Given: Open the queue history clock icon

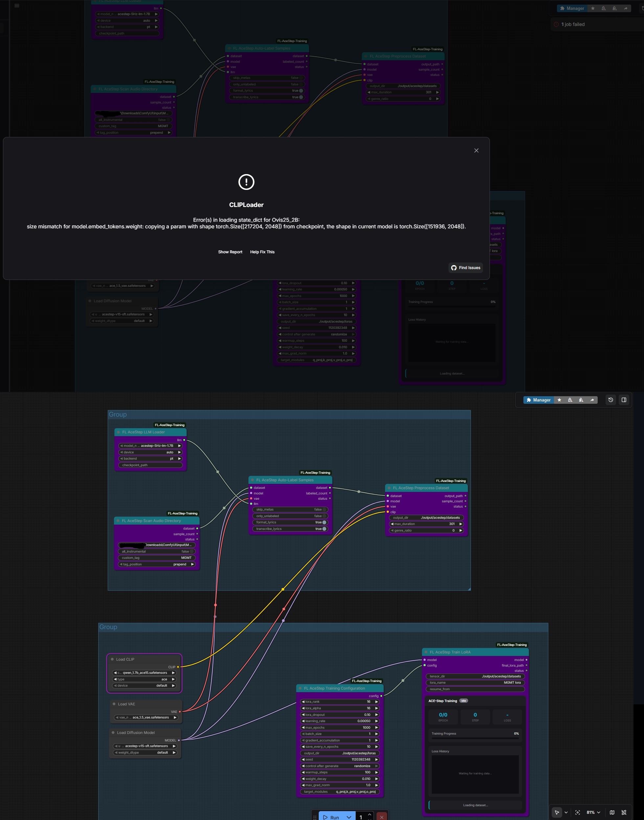Looking at the screenshot, I should (611, 400).
